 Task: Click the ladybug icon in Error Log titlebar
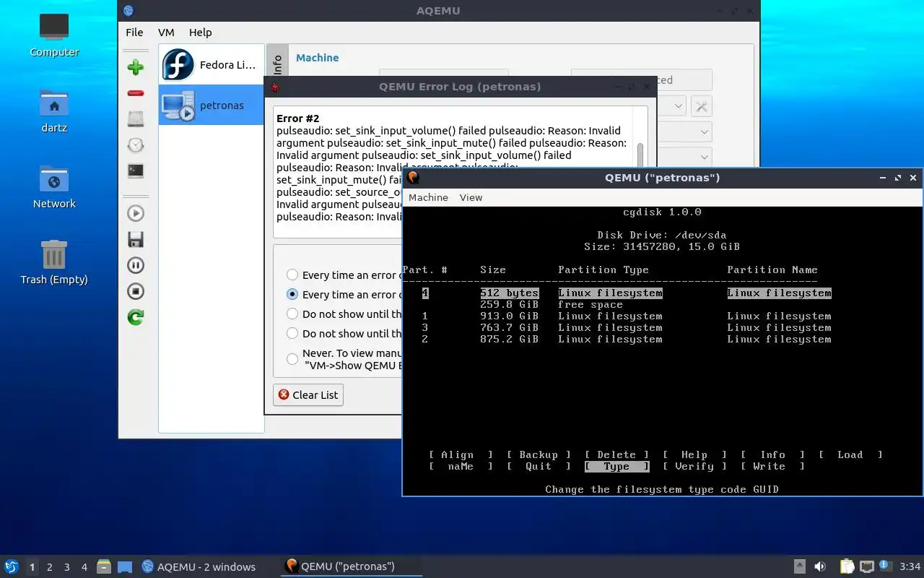click(274, 87)
